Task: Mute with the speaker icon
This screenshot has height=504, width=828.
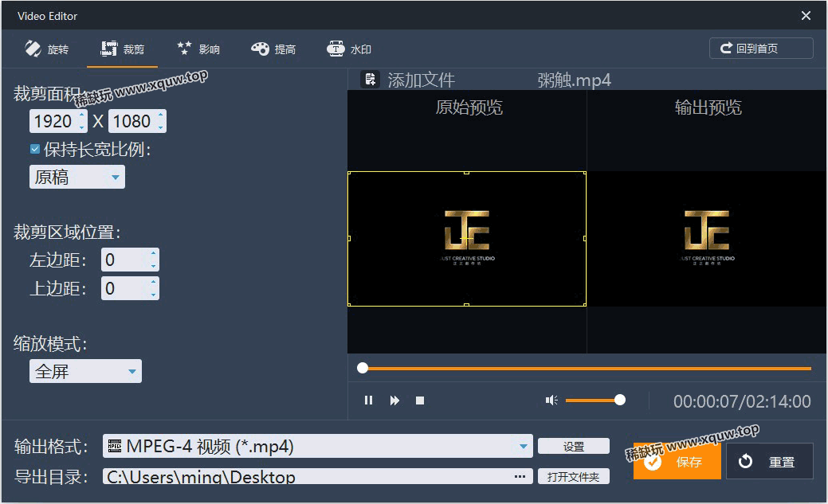Action: pyautogui.click(x=551, y=400)
